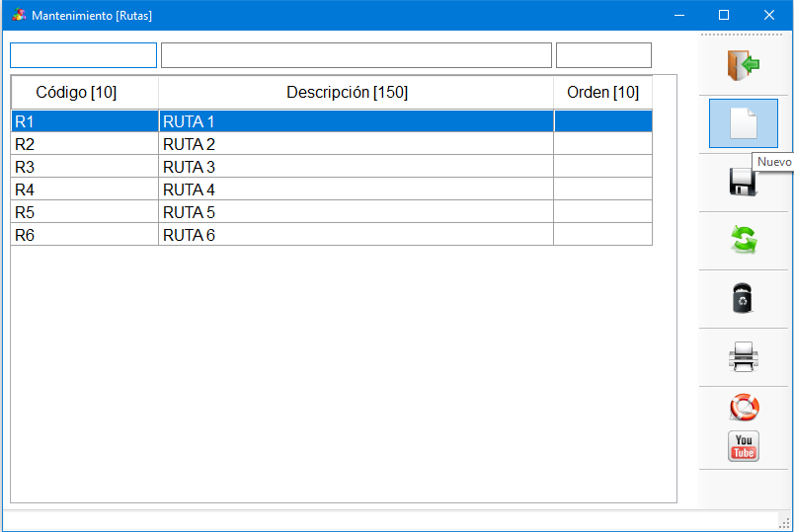
Task: Sort by the Orden [10] column header
Action: click(602, 92)
